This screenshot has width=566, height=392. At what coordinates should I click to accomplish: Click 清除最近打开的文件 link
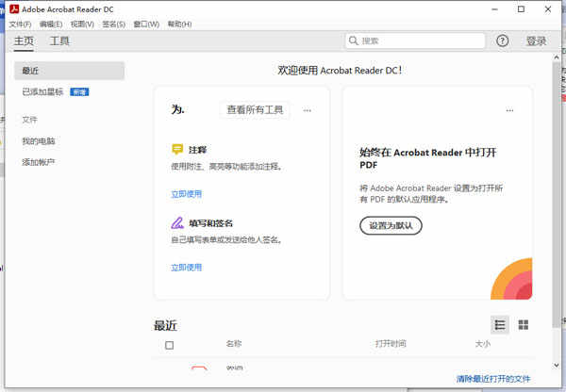point(493,379)
